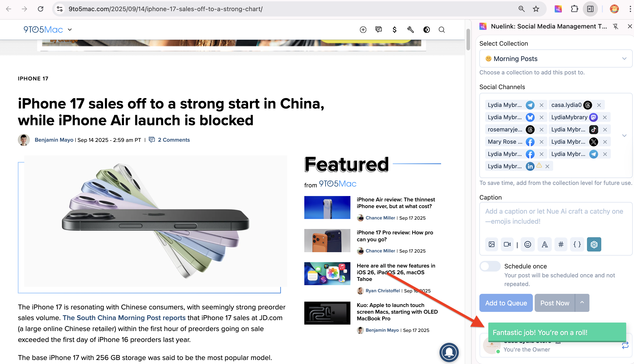Open the Morning Posts collection dropdown
The image size is (634, 364).
click(556, 59)
